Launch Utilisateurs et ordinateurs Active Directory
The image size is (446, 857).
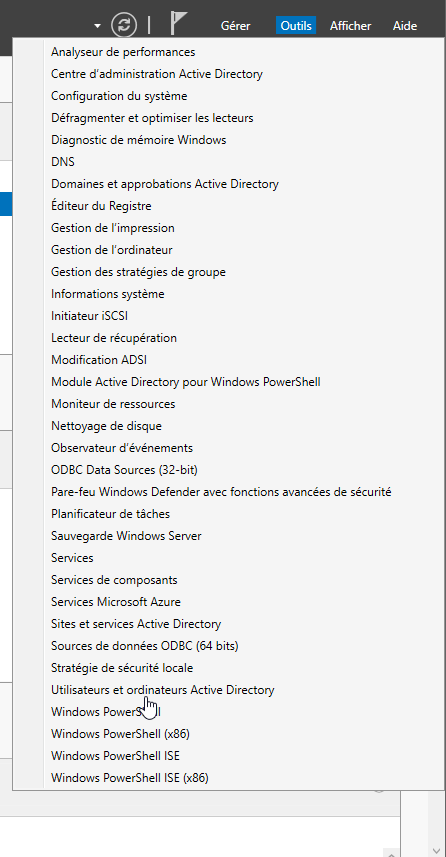(162, 690)
